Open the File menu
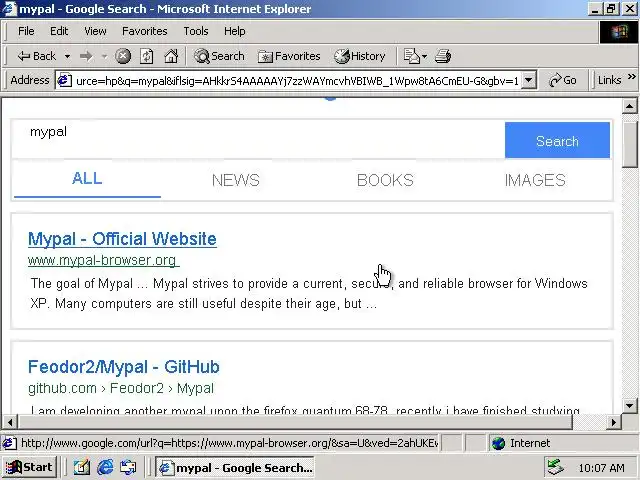The image size is (640, 480). (x=26, y=31)
